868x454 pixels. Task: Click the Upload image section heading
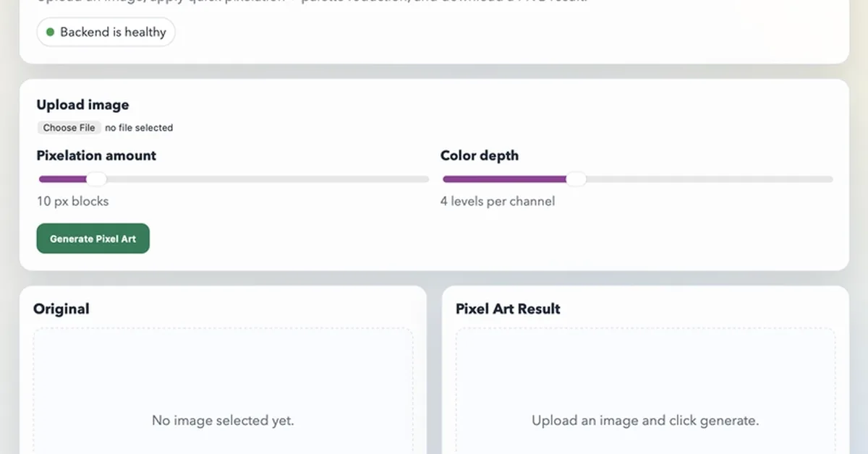(x=82, y=104)
